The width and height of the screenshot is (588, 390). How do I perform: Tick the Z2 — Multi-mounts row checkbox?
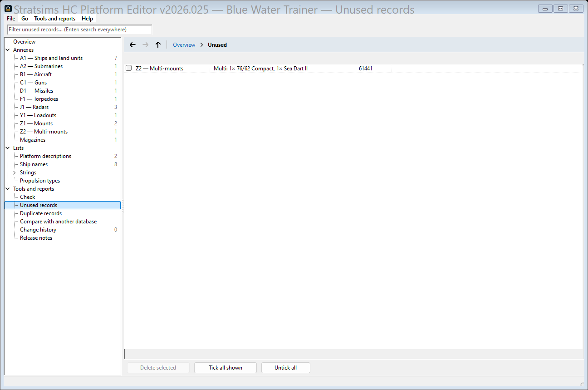129,68
